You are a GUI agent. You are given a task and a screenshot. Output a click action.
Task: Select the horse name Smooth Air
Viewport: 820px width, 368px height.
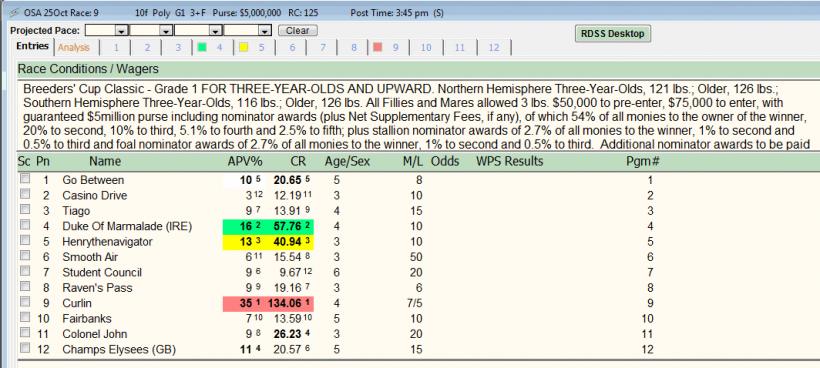(90, 257)
